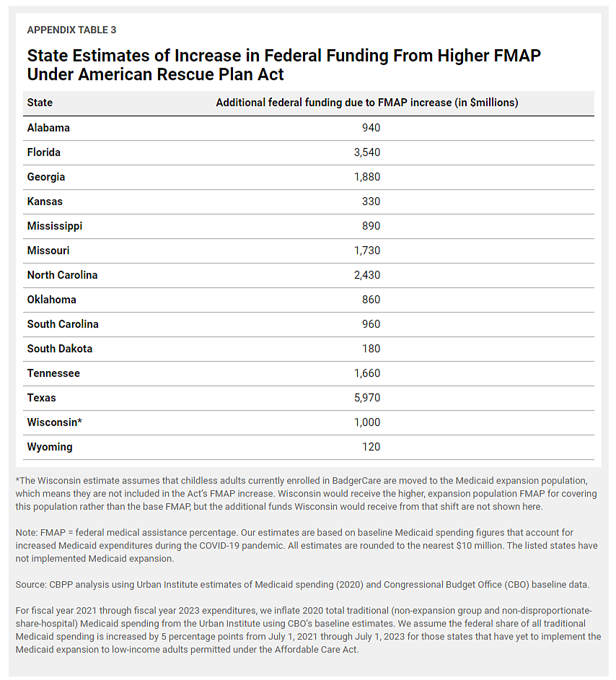Select the South Carolina row label

click(63, 324)
